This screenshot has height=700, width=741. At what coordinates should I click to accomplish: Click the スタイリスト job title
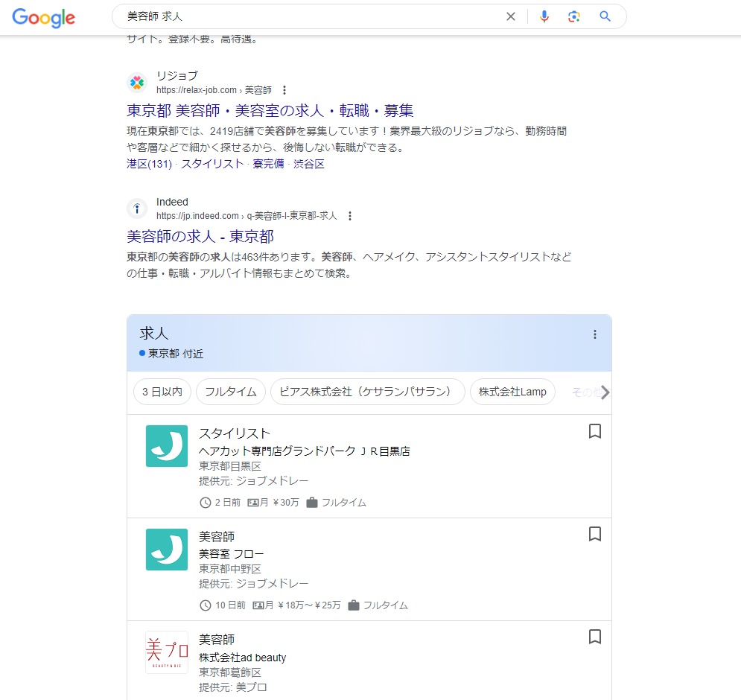(x=235, y=433)
